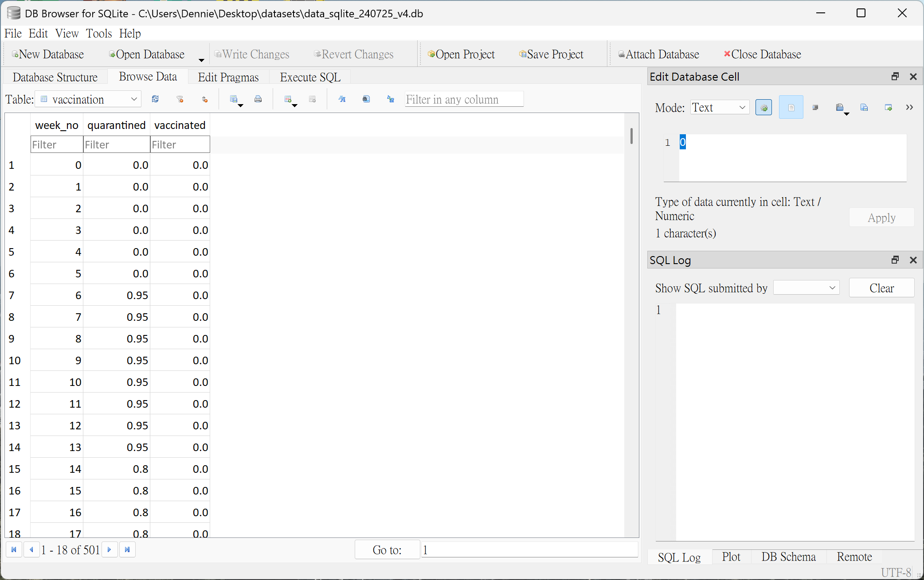
Task: Click the refresh table data icon
Action: (x=155, y=99)
